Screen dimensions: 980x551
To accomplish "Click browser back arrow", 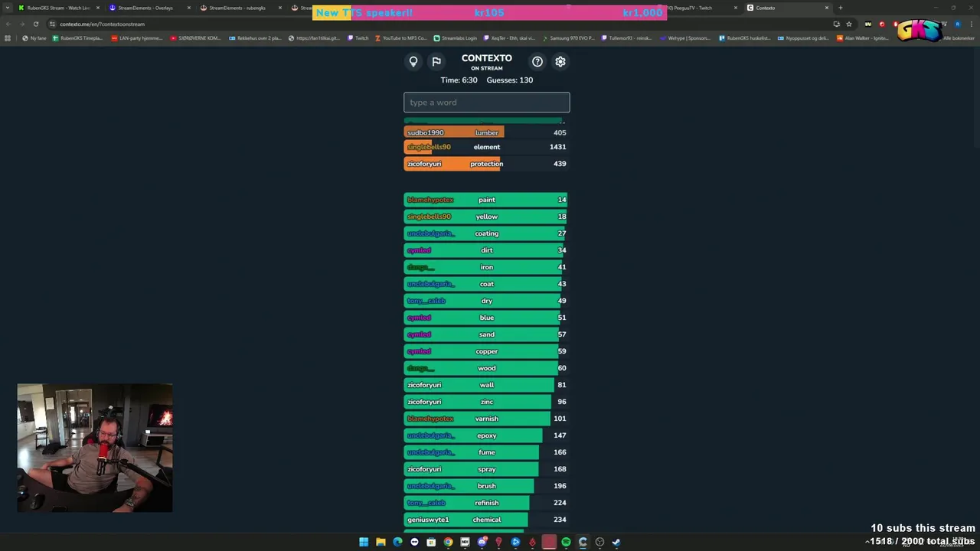I will point(8,24).
